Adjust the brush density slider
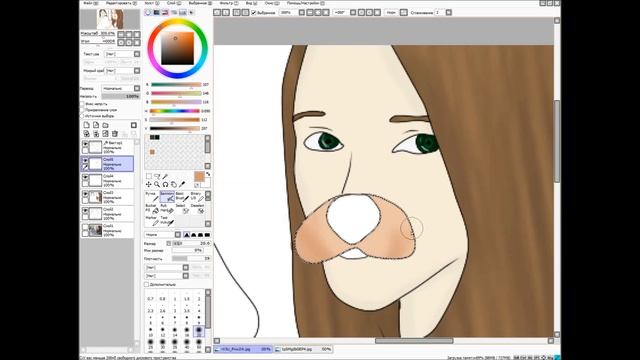 191,259
